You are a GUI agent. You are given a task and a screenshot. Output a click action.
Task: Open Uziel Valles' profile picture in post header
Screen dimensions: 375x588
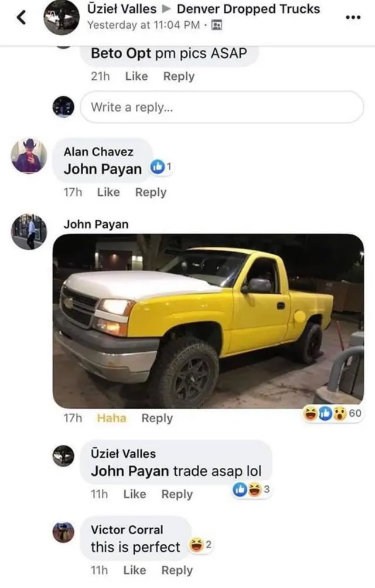(x=62, y=17)
